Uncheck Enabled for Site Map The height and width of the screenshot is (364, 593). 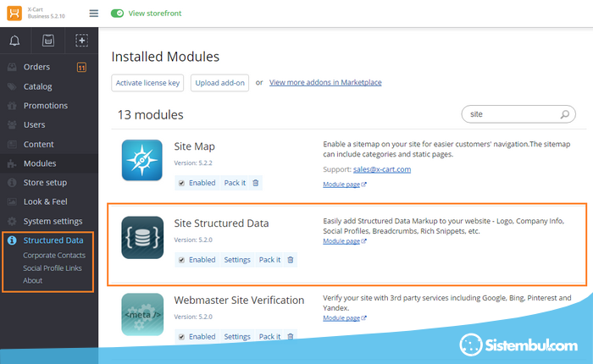181,183
